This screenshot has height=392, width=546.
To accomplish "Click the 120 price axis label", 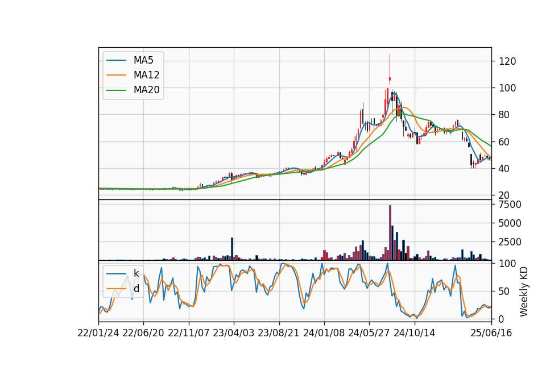I will click(507, 61).
